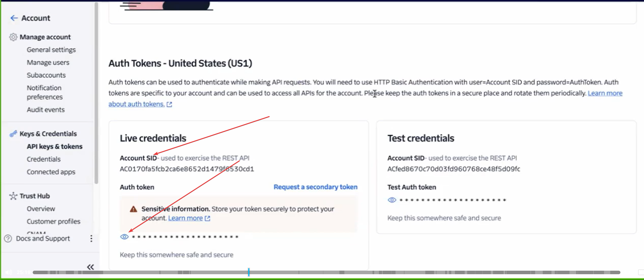
Task: Click the Docs and Support question icon
Action: pos(8,239)
